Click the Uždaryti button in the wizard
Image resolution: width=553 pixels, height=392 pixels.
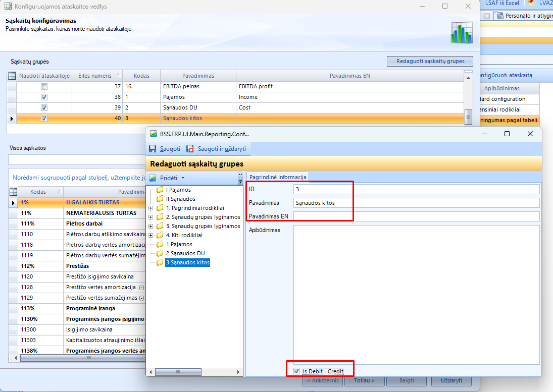pyautogui.click(x=450, y=380)
